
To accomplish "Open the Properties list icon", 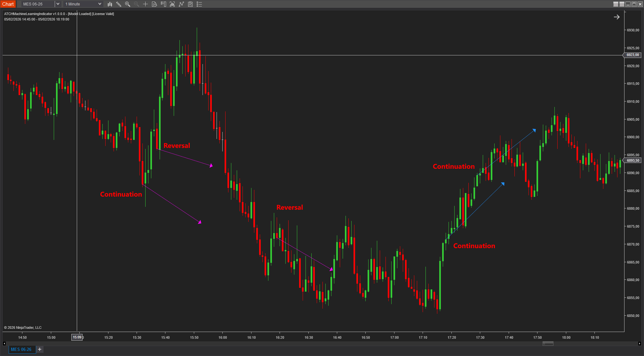I will click(199, 4).
